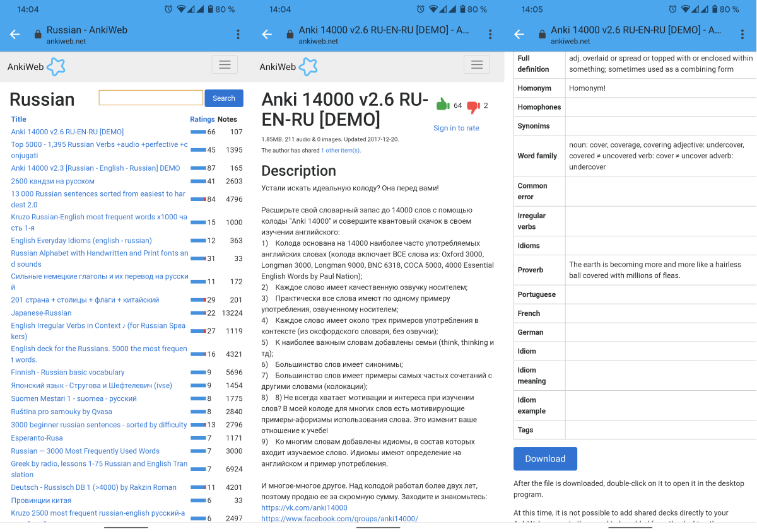Click '1 other item(s)' author link
The image size is (757, 532).
[x=340, y=151]
